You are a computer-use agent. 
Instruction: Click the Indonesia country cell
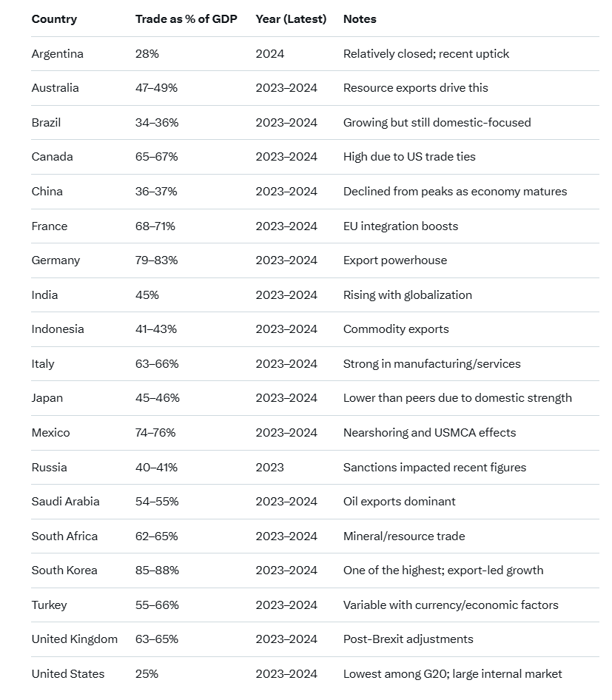[x=58, y=329]
